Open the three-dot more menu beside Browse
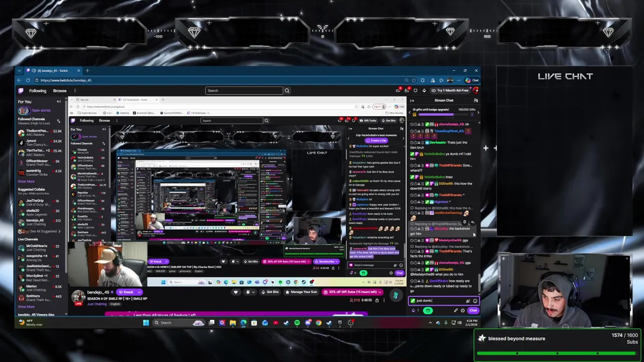This screenshot has height=362, width=644. click(74, 91)
